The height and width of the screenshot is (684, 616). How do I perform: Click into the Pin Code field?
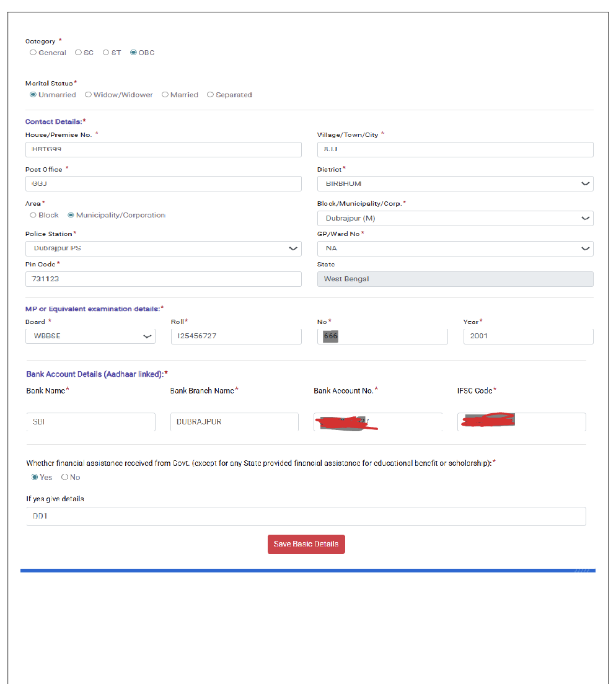click(163, 279)
